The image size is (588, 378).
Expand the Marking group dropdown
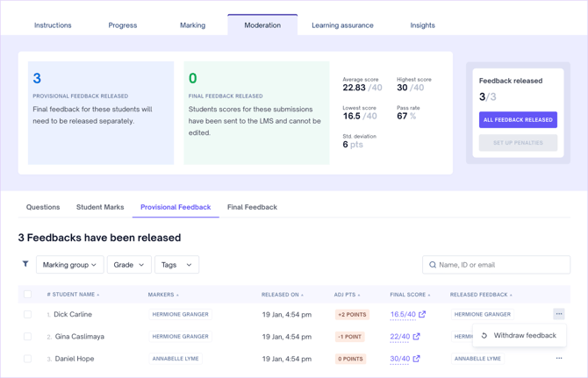[69, 265]
